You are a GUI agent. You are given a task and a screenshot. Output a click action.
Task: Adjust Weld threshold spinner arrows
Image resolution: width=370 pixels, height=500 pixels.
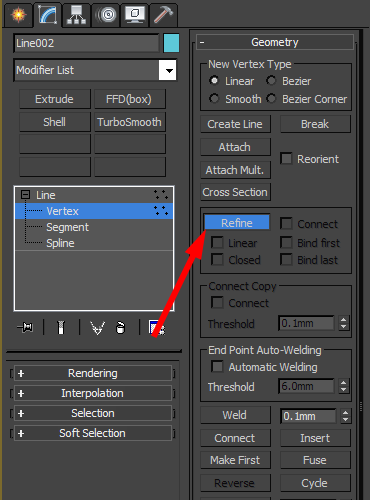[345, 416]
